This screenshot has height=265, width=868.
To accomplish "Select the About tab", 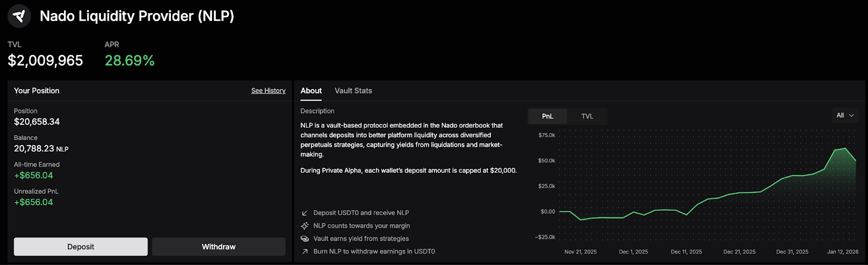I will click(x=311, y=91).
